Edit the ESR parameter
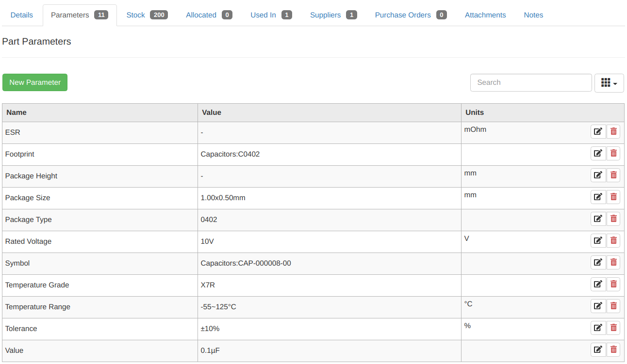Image resolution: width=627 pixels, height=364 pixels. pos(598,131)
